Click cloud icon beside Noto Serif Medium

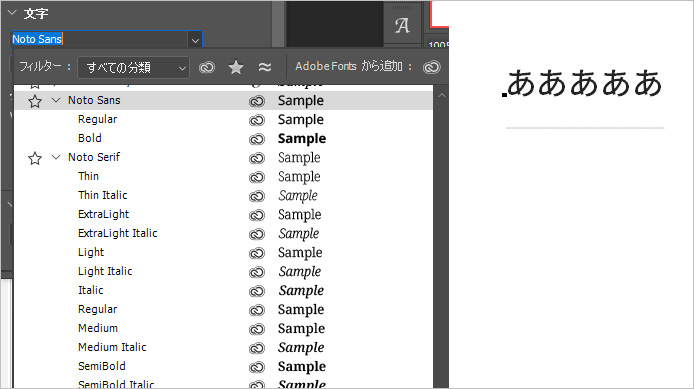click(257, 329)
